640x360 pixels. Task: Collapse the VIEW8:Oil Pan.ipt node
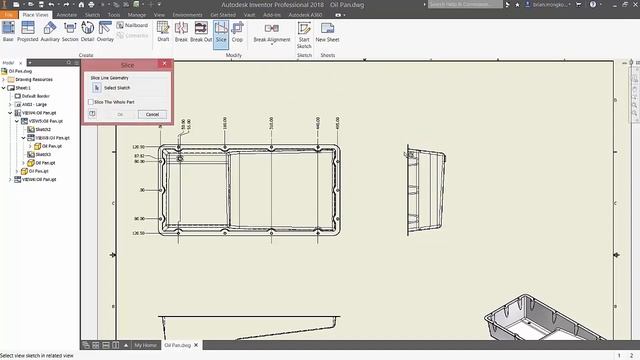pos(23,138)
